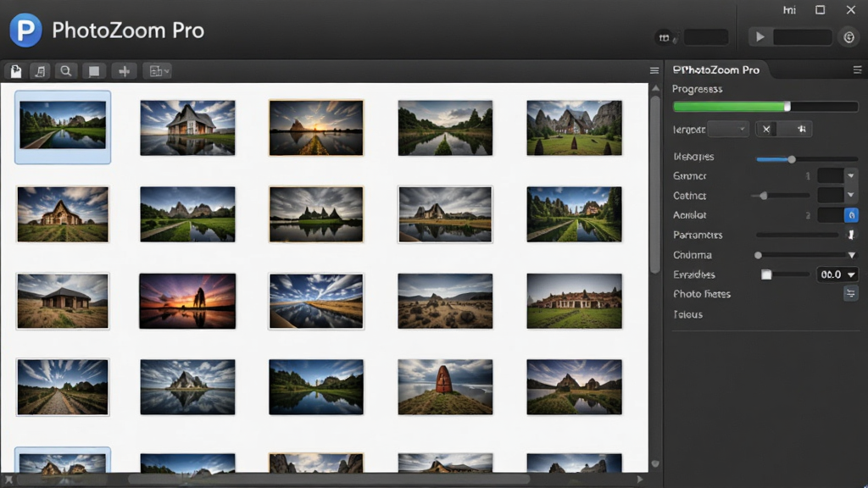868x488 pixels.
Task: Expand the dropdown arrow beside the number 1
Action: tap(851, 176)
